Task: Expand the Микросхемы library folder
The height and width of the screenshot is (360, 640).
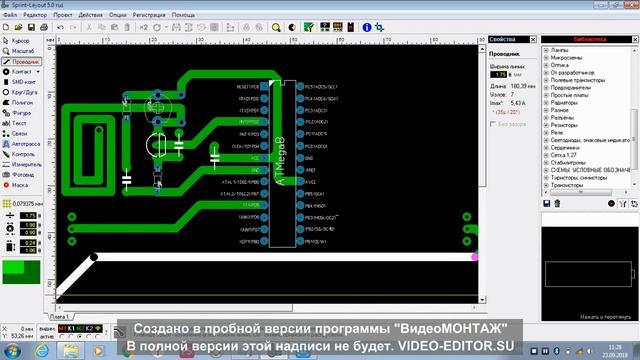Action: [546, 58]
